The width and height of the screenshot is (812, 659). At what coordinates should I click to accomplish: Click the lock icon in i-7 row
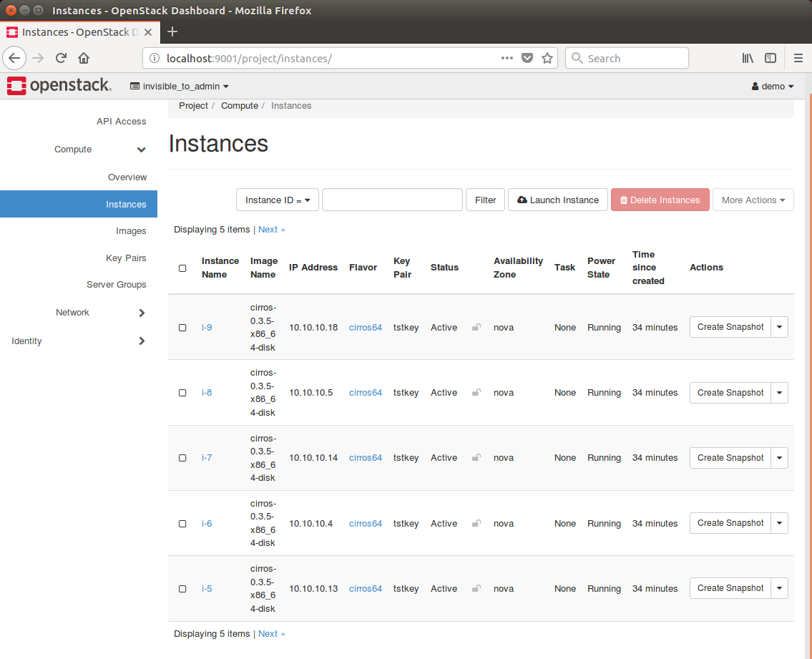(476, 457)
